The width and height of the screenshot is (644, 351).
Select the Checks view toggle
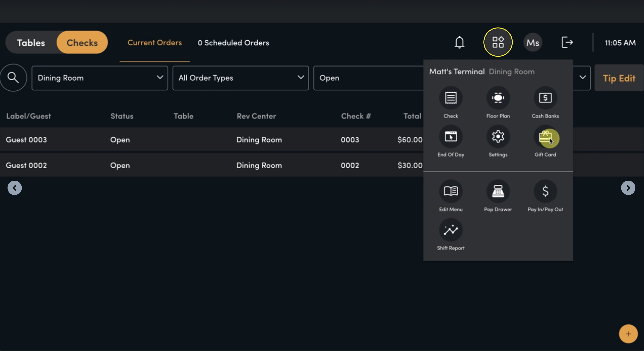pos(82,43)
